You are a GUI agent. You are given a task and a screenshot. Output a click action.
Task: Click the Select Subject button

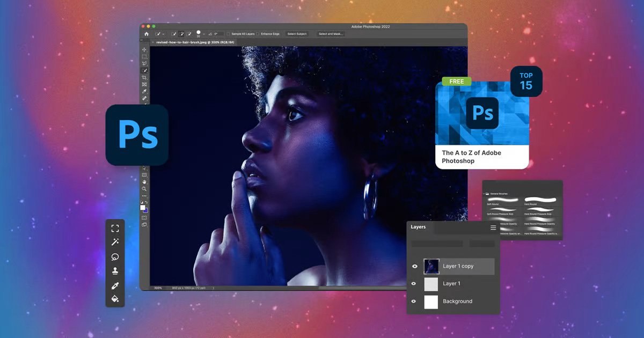pos(297,34)
